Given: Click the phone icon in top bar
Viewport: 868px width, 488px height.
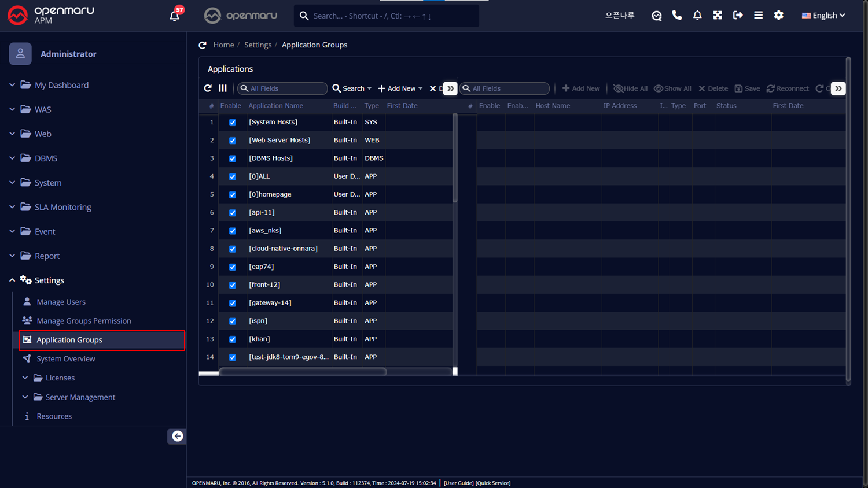Looking at the screenshot, I should click(676, 16).
